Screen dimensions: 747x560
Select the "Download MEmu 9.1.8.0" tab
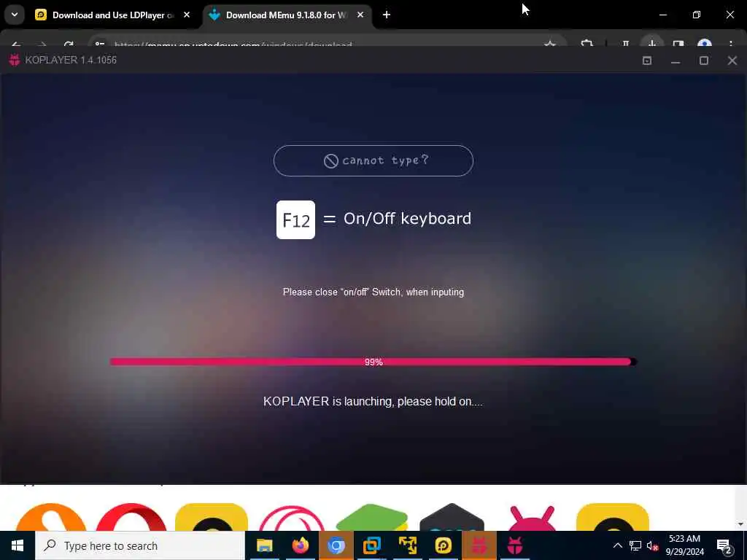coord(286,15)
